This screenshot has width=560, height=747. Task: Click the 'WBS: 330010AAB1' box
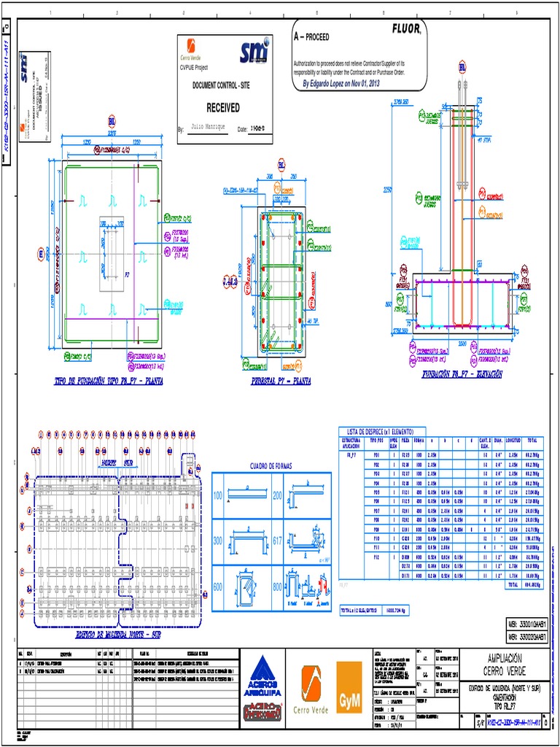point(526,624)
